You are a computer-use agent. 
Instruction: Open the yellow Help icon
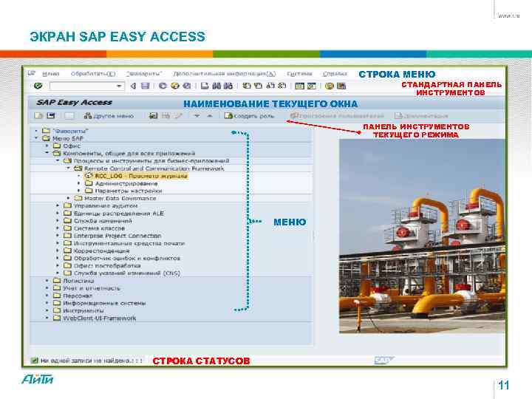tap(329, 86)
